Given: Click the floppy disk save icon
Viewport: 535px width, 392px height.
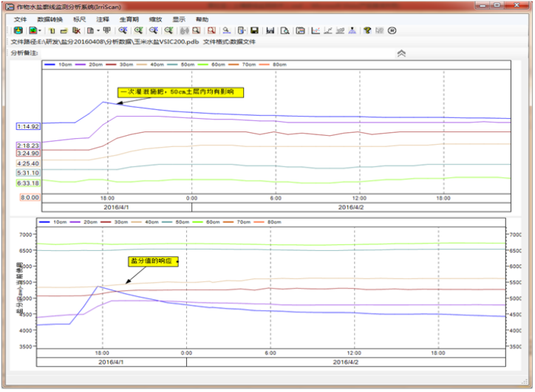Looking at the screenshot, I should coord(254,30).
